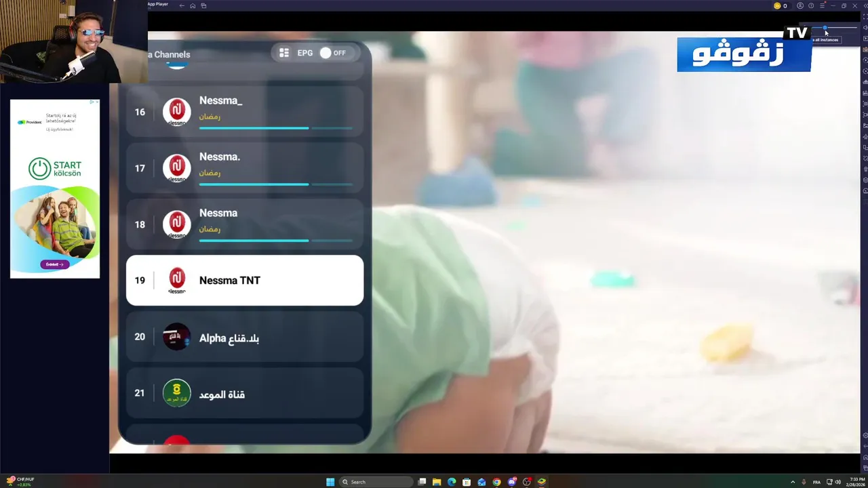Open the FRA language switcher
The width and height of the screenshot is (868, 488).
(x=816, y=482)
